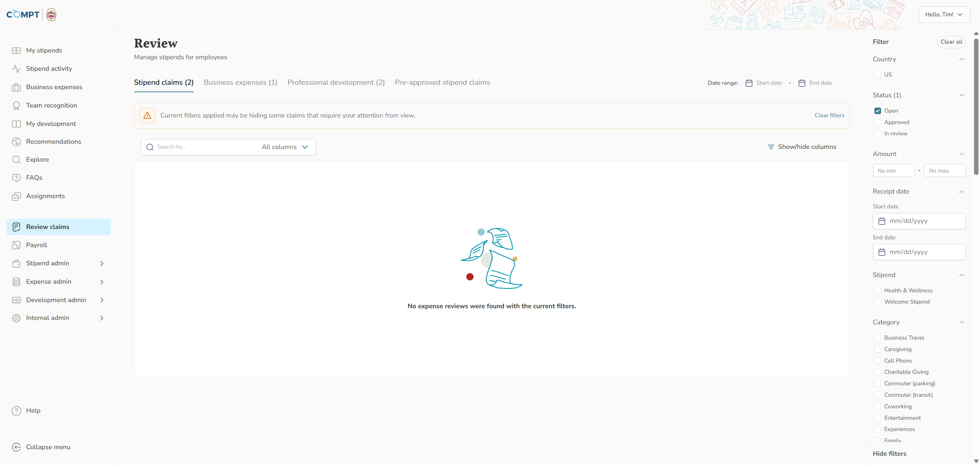Open the All columns search dropdown
Screen dimensions: 980x465
tap(285, 147)
